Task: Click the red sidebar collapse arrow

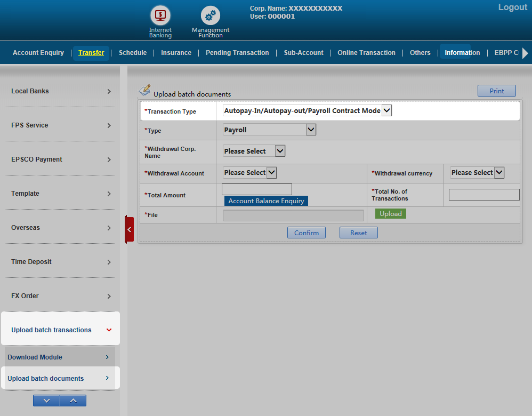Action: [129, 229]
